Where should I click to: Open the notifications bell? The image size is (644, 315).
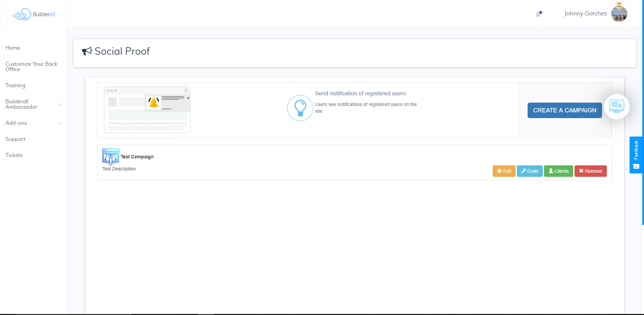coord(538,14)
